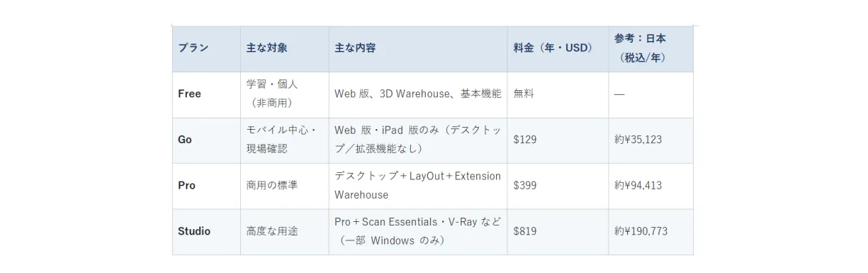Click the 無料 price cell
Image resolution: width=868 pixels, height=273 pixels.
(558, 94)
